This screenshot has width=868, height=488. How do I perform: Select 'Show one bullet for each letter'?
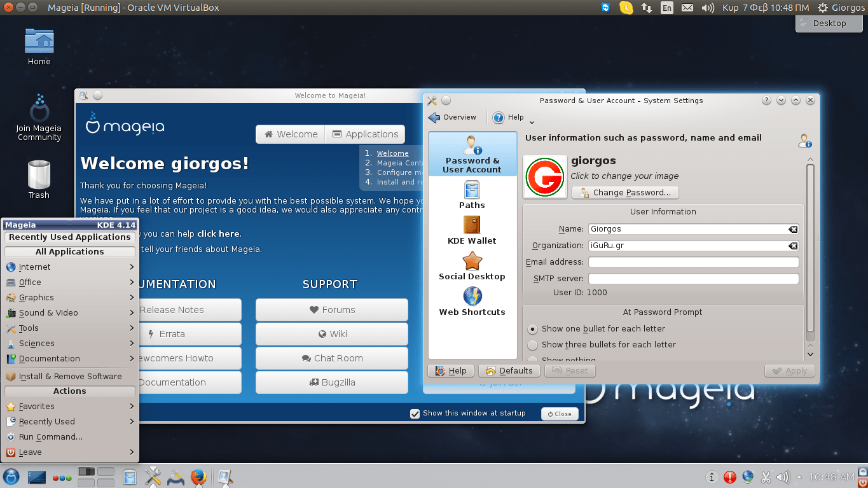(x=533, y=329)
